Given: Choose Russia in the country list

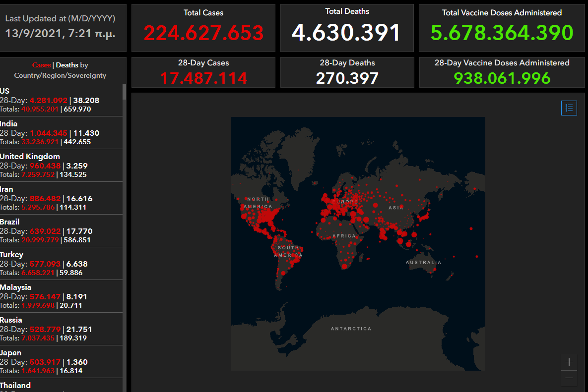Looking at the screenshot, I should [60, 329].
